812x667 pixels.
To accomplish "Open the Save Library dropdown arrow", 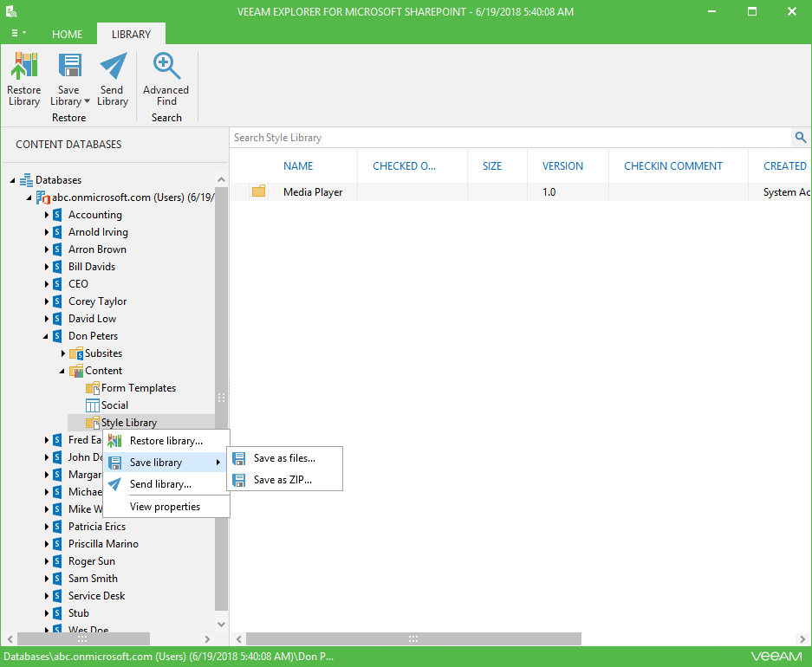I will tap(87, 101).
